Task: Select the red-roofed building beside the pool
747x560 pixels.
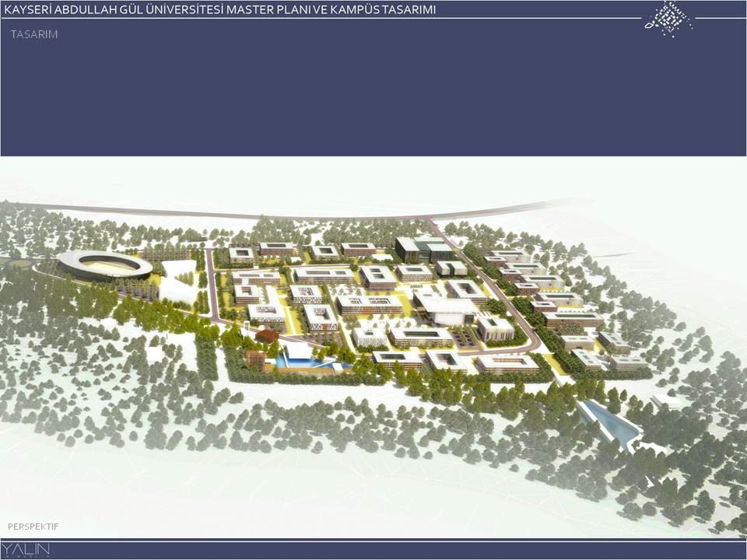Action: (x=267, y=336)
